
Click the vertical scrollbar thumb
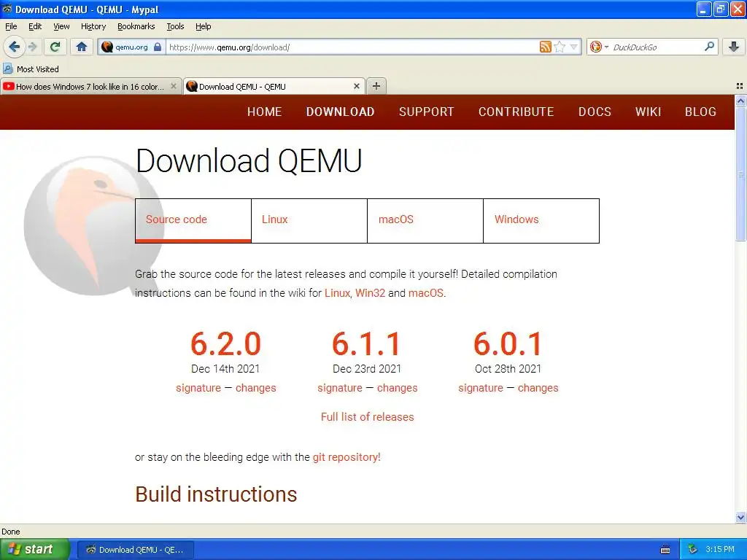pyautogui.click(x=740, y=174)
